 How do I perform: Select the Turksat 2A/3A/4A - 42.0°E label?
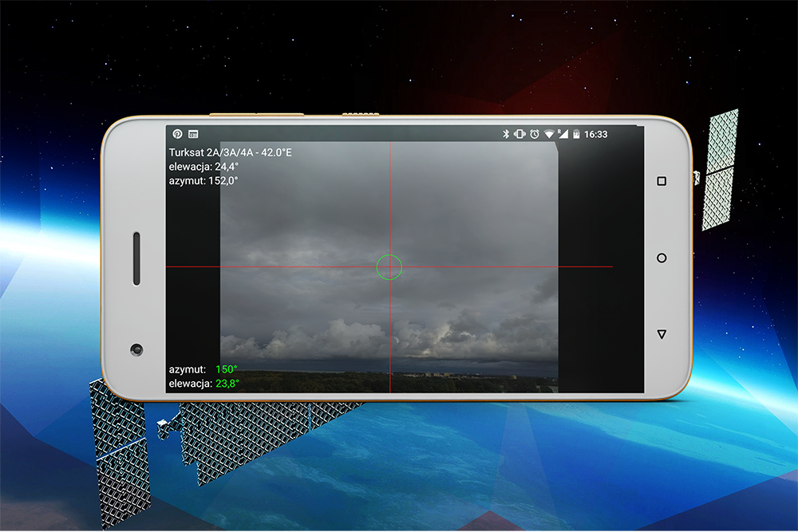point(231,152)
